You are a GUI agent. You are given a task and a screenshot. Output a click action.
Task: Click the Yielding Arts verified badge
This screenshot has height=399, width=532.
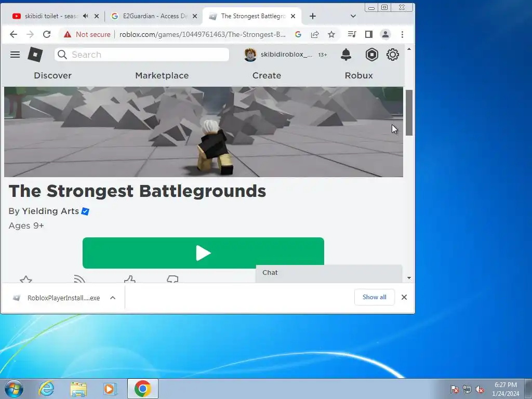coord(85,211)
